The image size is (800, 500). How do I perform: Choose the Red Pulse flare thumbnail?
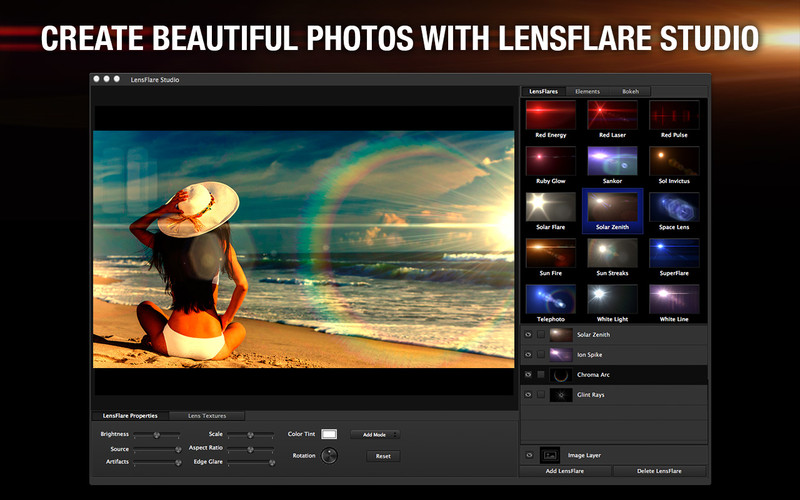click(674, 115)
